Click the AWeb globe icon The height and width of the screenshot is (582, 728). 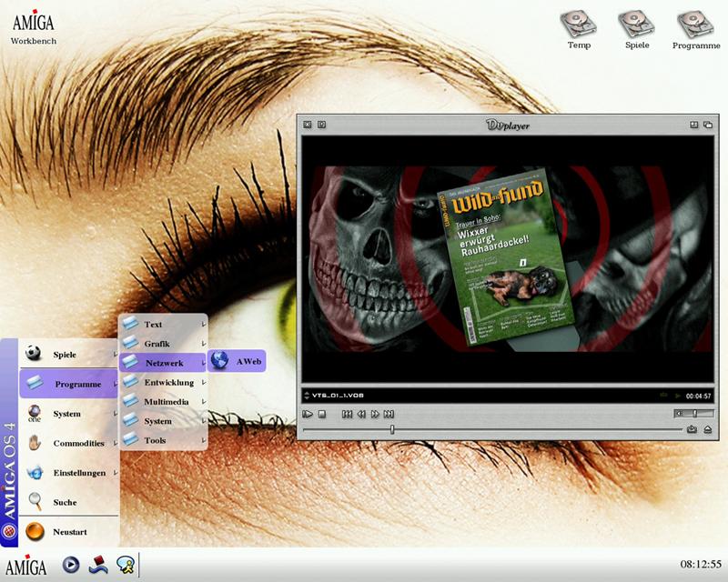tap(219, 361)
